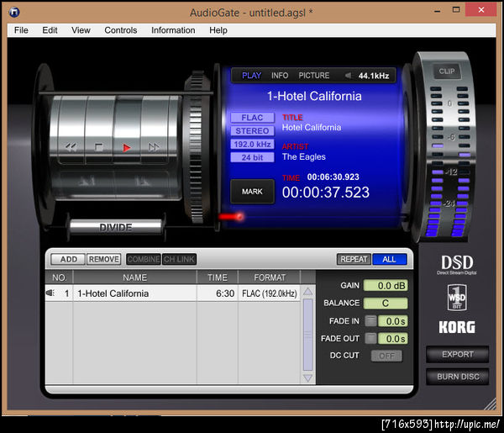Click the BURN DISC button

458,377
